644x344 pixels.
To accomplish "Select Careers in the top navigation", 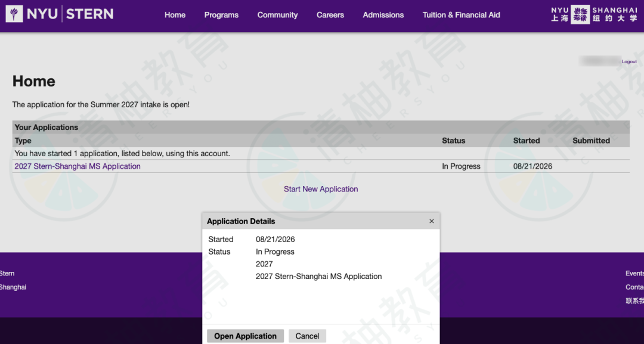I will 330,15.
